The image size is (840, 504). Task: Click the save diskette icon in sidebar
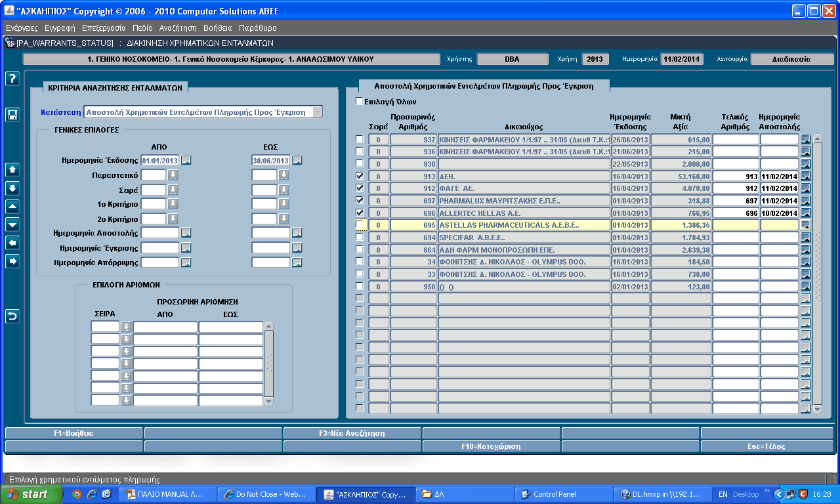tap(12, 115)
